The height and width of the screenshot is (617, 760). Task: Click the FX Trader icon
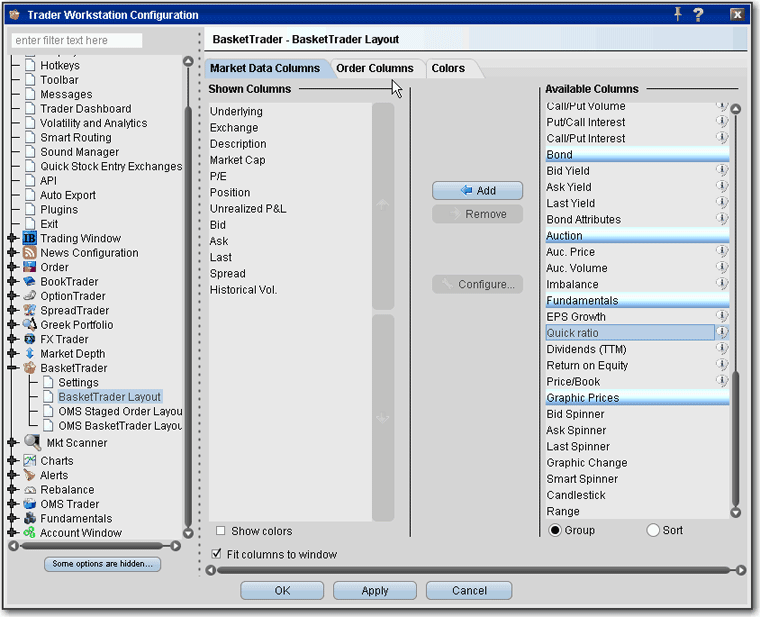point(30,339)
